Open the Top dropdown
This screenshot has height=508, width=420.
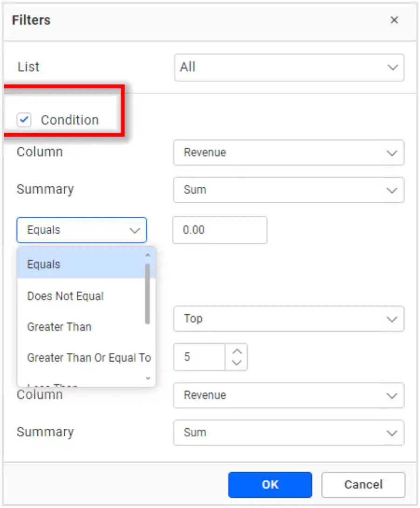click(289, 319)
